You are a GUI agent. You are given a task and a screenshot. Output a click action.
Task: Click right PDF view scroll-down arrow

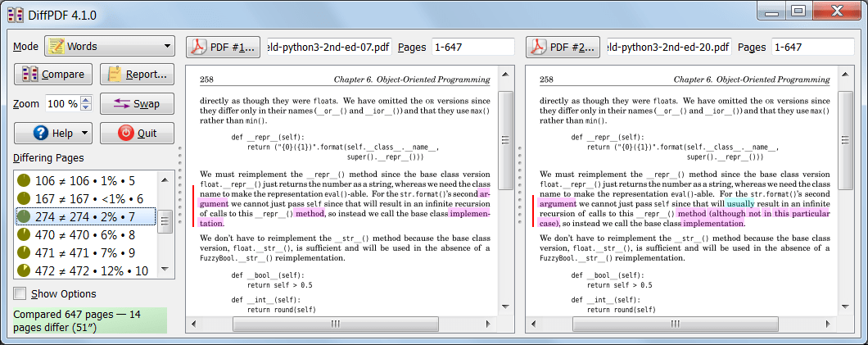(845, 306)
